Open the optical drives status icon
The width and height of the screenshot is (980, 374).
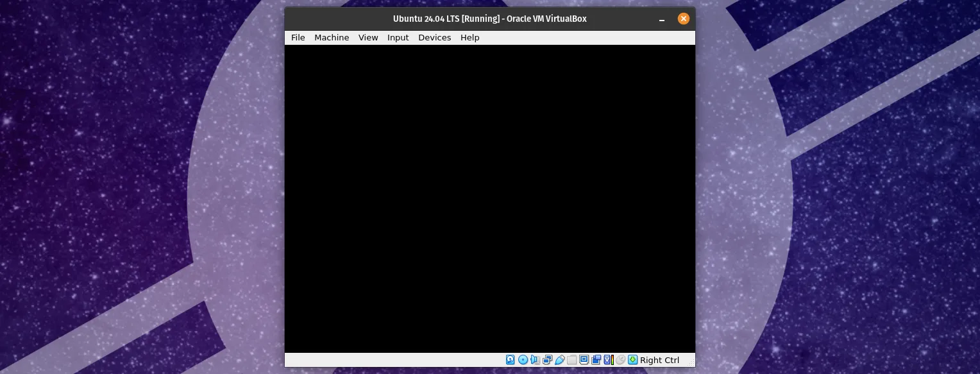523,360
